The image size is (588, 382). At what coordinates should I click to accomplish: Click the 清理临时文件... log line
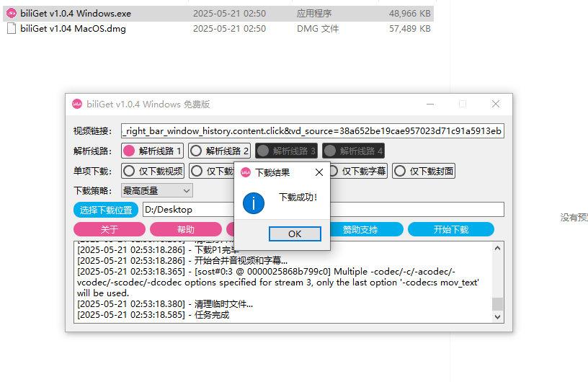(x=165, y=303)
